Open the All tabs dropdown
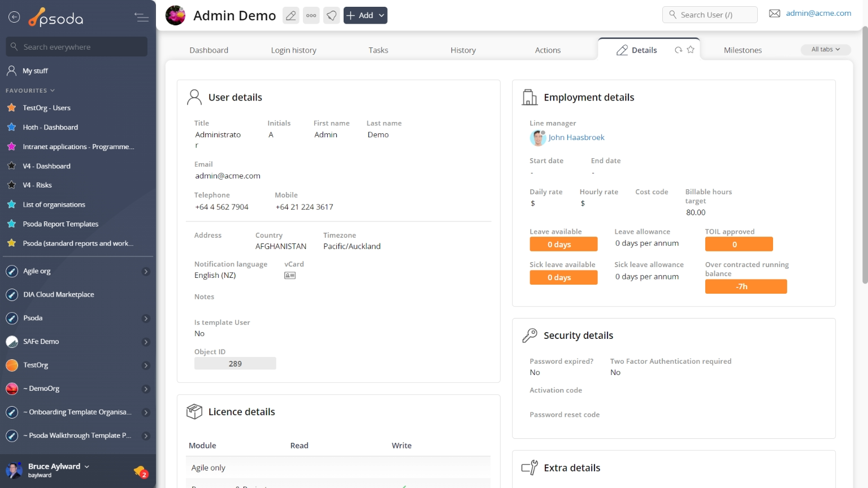Screen dimensions: 868x488 [x=826, y=50]
